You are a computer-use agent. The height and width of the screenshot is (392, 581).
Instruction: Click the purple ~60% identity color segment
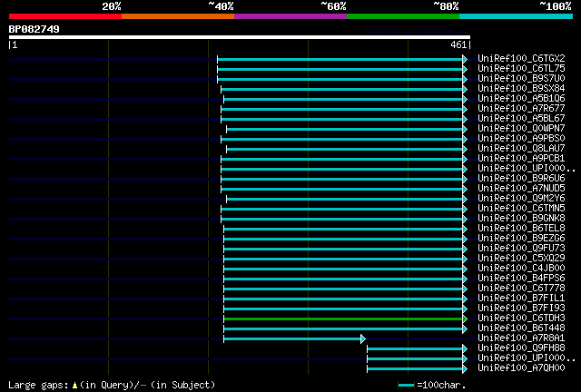tap(290, 16)
